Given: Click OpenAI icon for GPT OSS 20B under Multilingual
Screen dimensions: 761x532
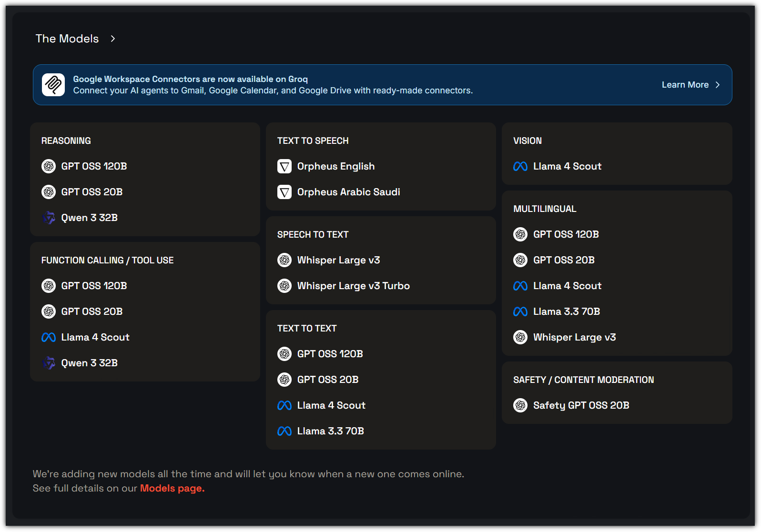Looking at the screenshot, I should click(520, 260).
